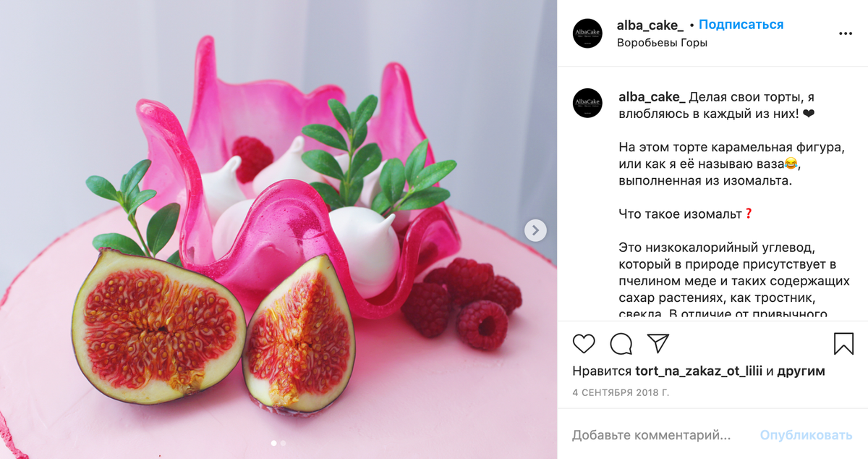Screen dimensions: 868x459
Task: Open comments via the speech bubble icon
Action: click(x=621, y=343)
